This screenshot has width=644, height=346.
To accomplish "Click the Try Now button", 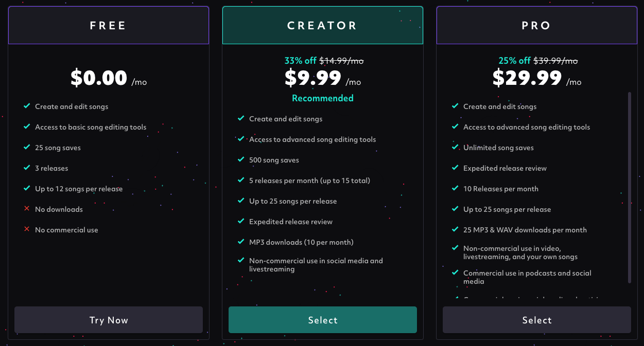I will point(109,320).
